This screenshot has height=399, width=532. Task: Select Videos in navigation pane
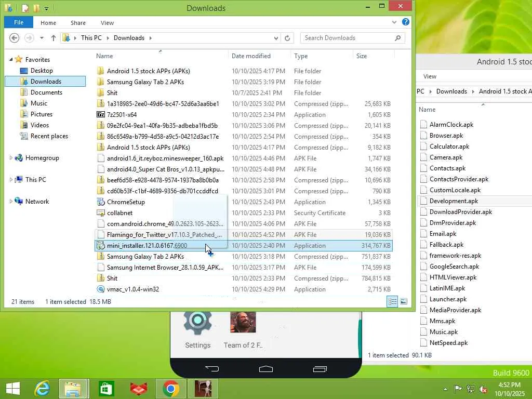tap(39, 125)
